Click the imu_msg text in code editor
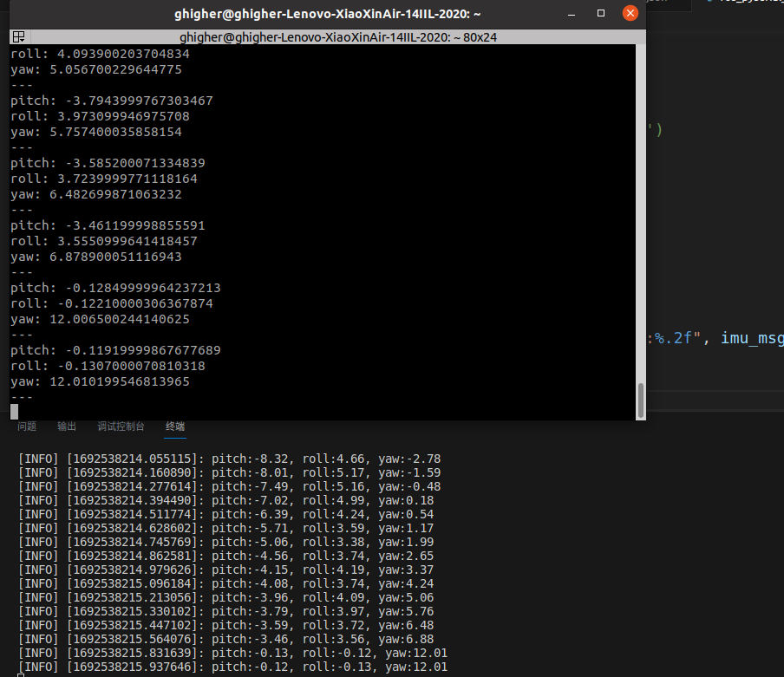 (752, 338)
